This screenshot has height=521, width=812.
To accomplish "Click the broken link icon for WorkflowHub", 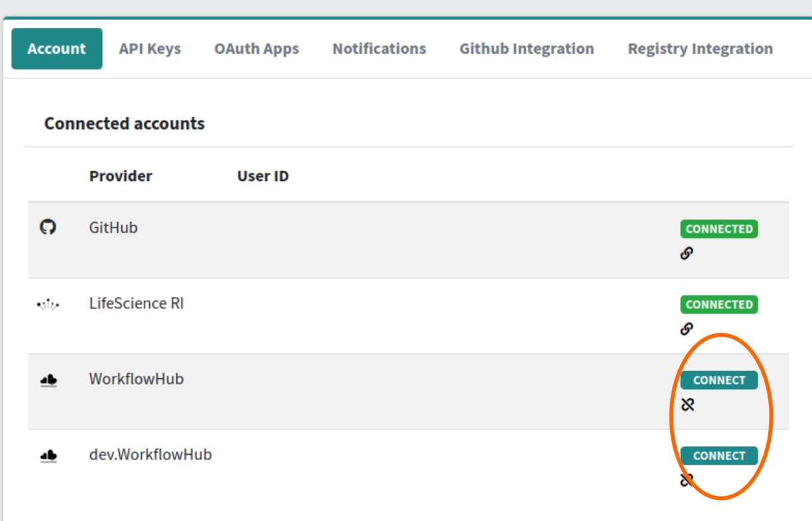I will click(687, 404).
